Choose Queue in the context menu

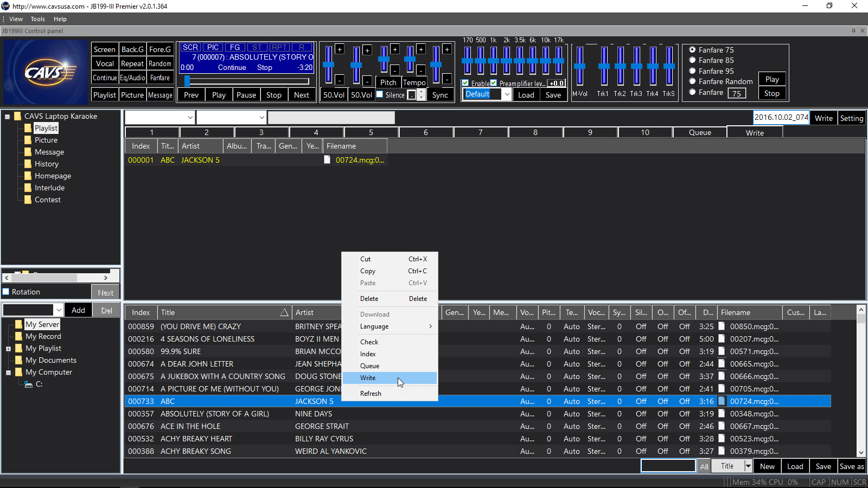coord(390,366)
